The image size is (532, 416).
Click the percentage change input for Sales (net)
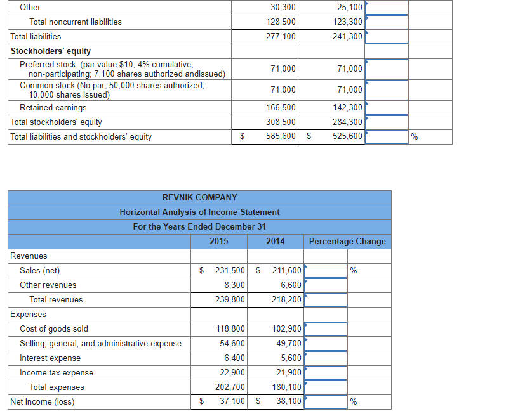325,270
